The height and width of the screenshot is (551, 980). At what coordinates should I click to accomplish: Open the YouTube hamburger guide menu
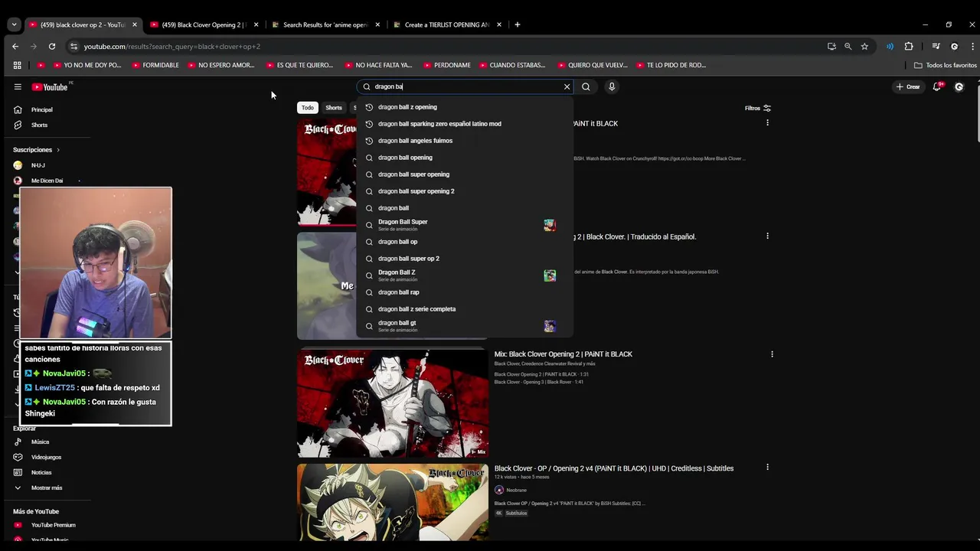pos(18,86)
